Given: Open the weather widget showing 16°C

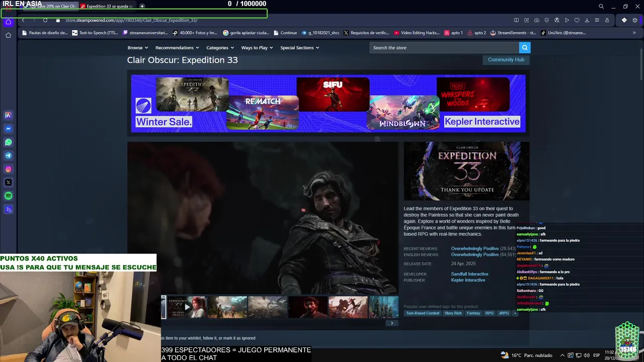Looking at the screenshot, I should [x=527, y=355].
